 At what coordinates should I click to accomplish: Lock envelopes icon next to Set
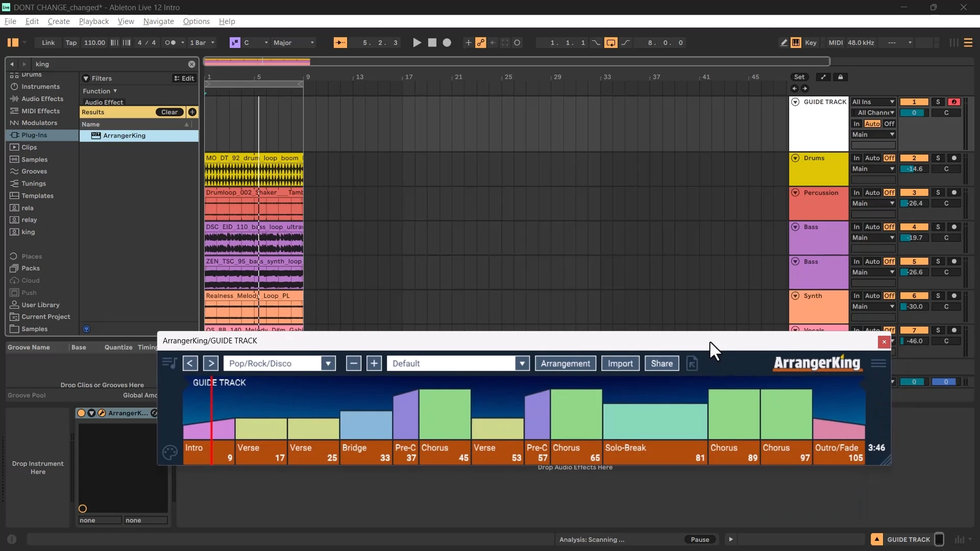point(841,77)
